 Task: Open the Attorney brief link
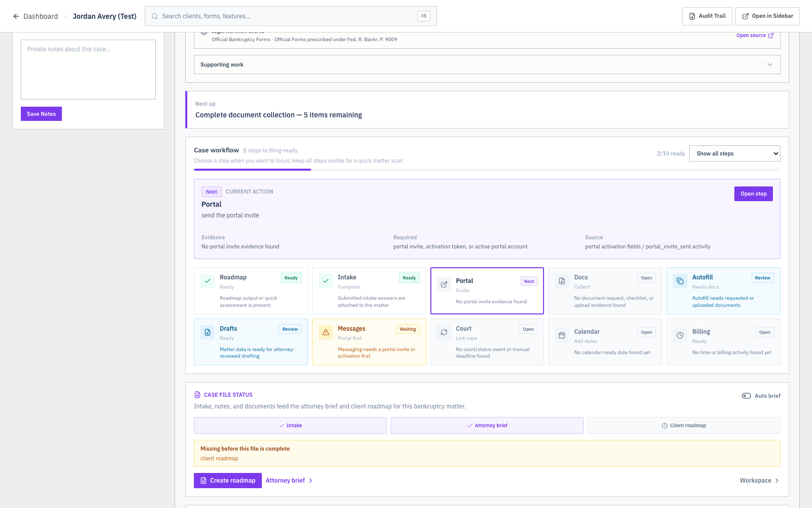(x=289, y=481)
